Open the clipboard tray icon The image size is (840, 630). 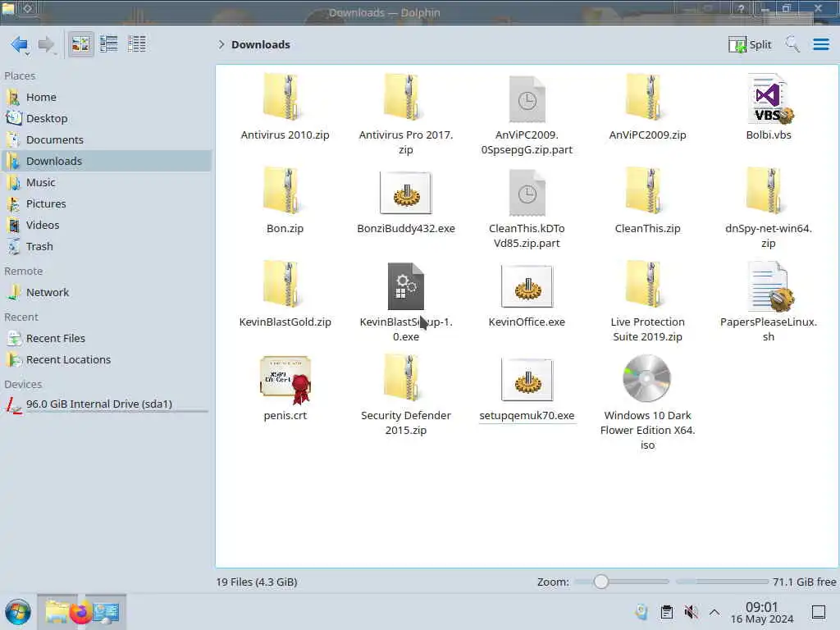[x=667, y=612]
